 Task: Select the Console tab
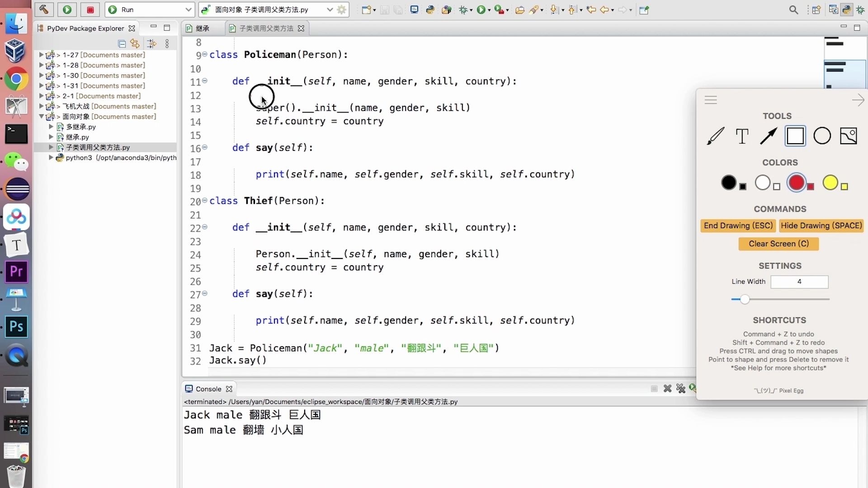point(209,389)
